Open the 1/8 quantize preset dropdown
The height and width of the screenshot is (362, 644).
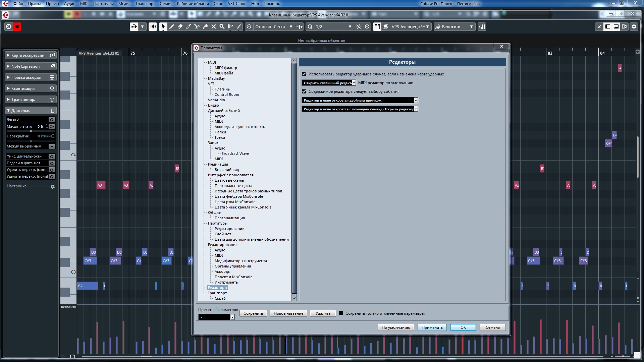pyautogui.click(x=350, y=26)
